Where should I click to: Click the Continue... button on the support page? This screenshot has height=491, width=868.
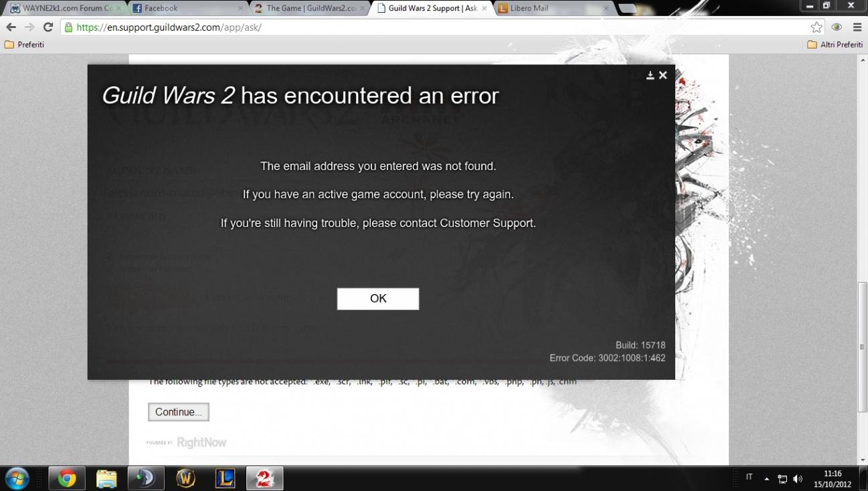pos(179,412)
